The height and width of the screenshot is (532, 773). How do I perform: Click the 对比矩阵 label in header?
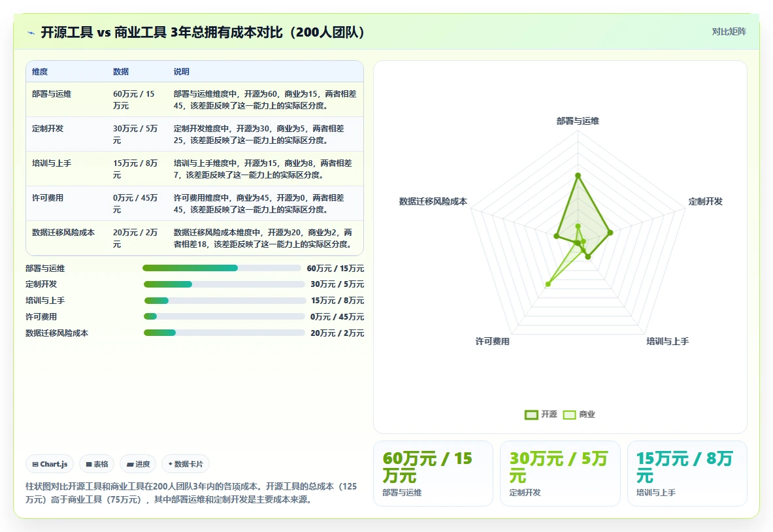[x=729, y=31]
